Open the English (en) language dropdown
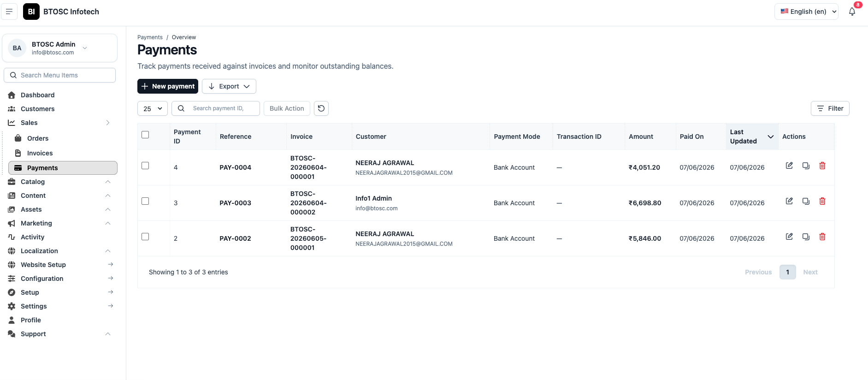 pos(806,12)
